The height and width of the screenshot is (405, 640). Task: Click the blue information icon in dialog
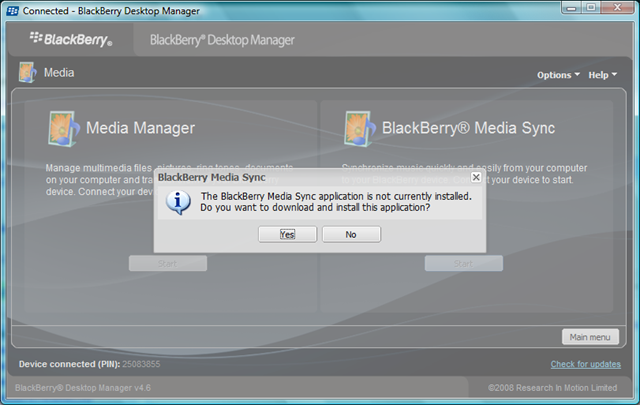coord(178,202)
